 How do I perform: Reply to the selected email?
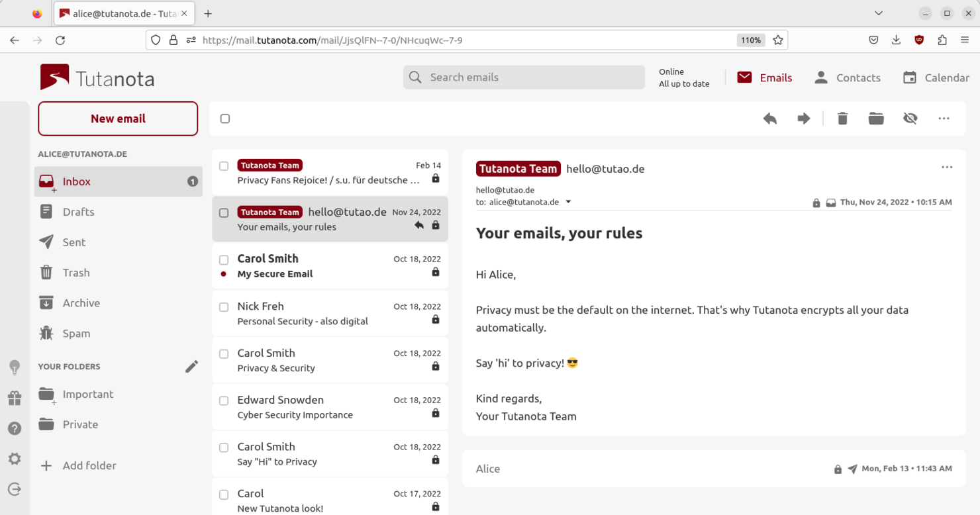(x=769, y=118)
